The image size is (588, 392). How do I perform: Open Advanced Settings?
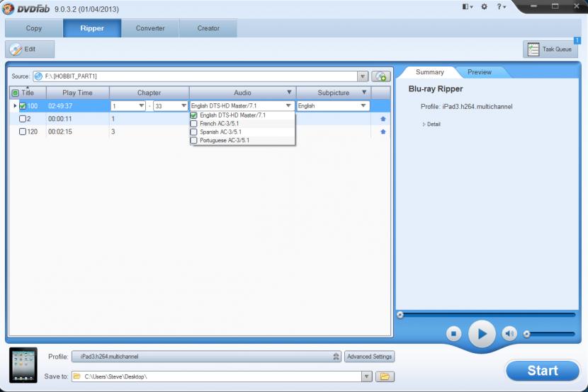(369, 357)
